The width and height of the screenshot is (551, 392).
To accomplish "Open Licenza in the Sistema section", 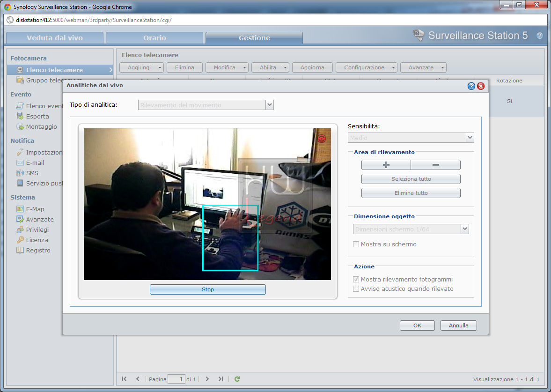I will [37, 240].
